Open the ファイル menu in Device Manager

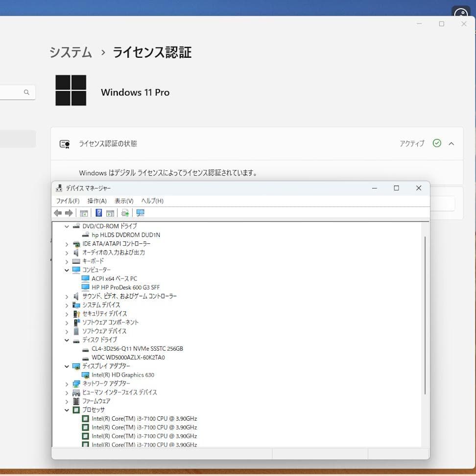pos(68,201)
